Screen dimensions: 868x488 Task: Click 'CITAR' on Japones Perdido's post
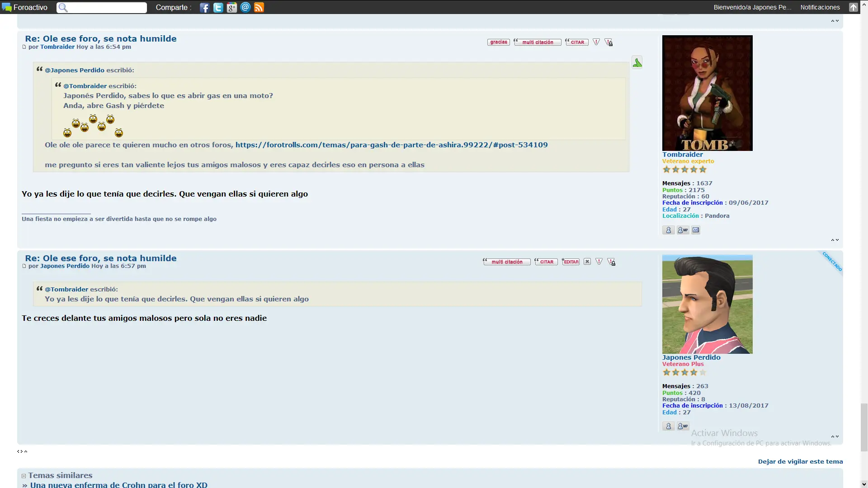(x=546, y=262)
